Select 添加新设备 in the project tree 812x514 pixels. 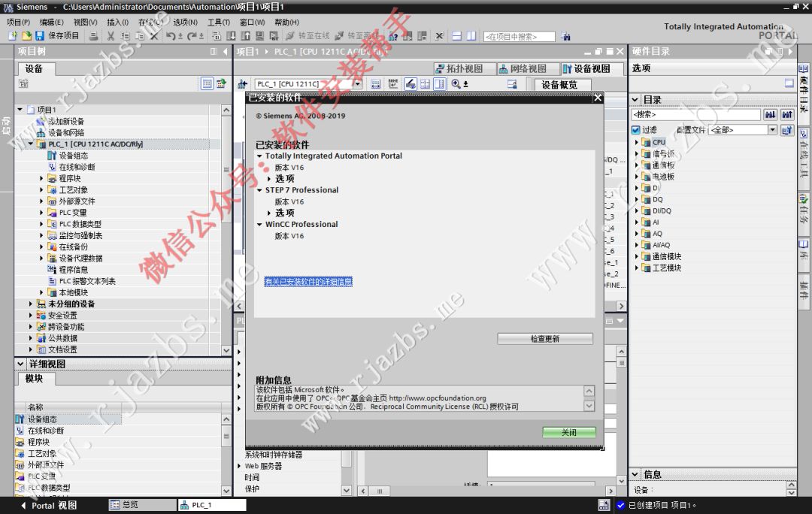(x=65, y=121)
